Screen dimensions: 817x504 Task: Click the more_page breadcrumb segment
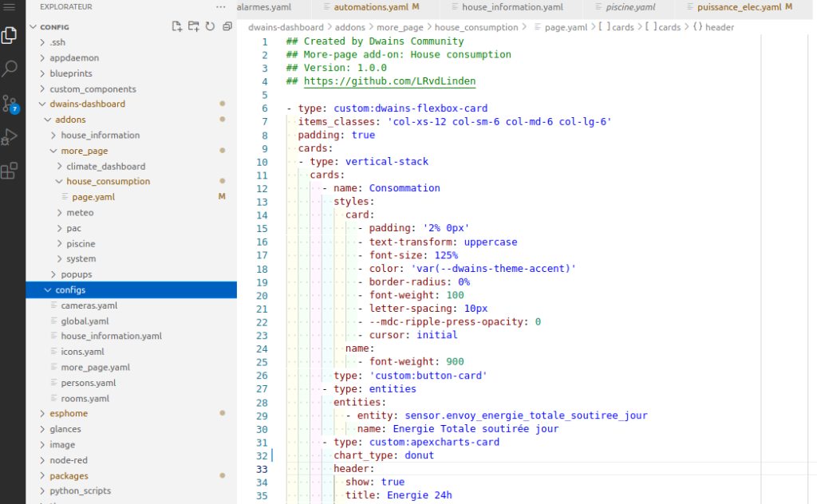coord(400,27)
